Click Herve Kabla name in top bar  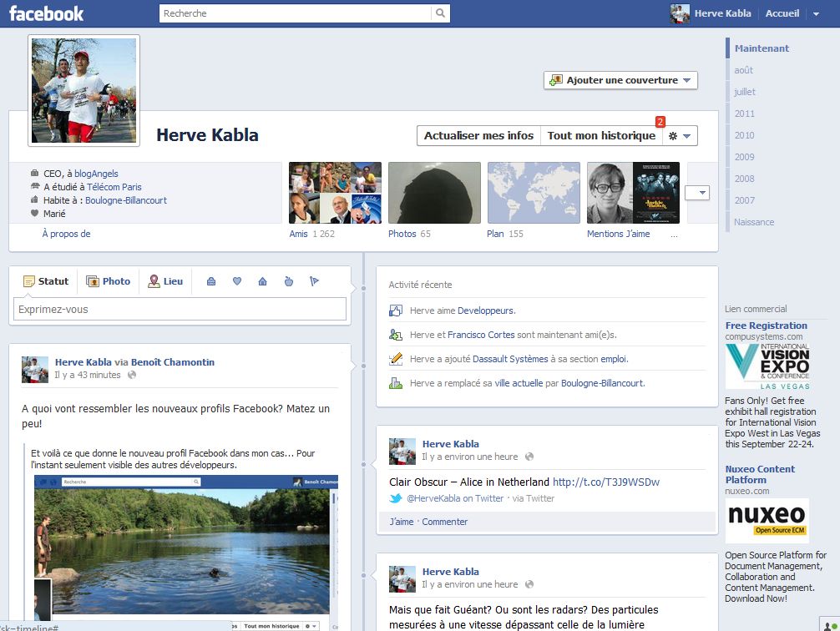722,13
